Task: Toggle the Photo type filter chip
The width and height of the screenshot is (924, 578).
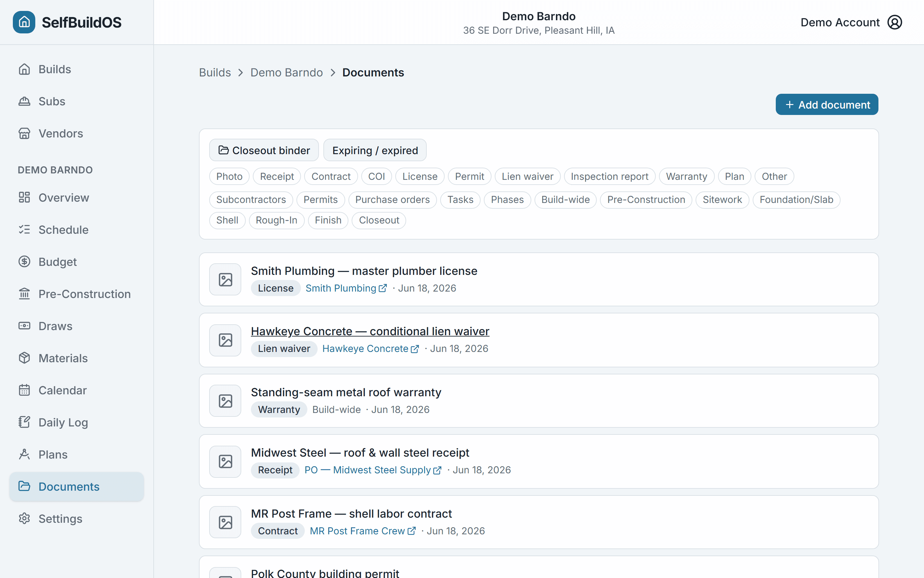Action: point(229,176)
